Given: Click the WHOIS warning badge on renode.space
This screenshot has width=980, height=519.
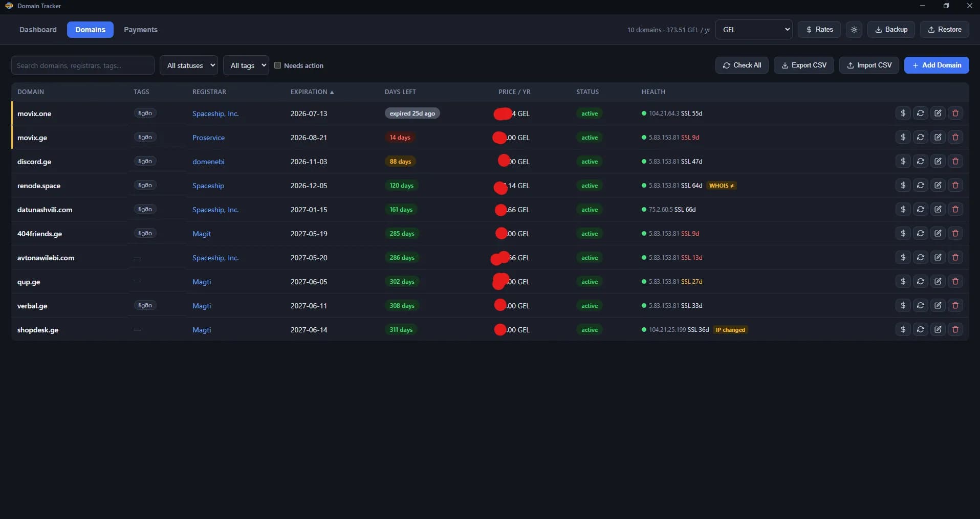Looking at the screenshot, I should click(x=722, y=186).
